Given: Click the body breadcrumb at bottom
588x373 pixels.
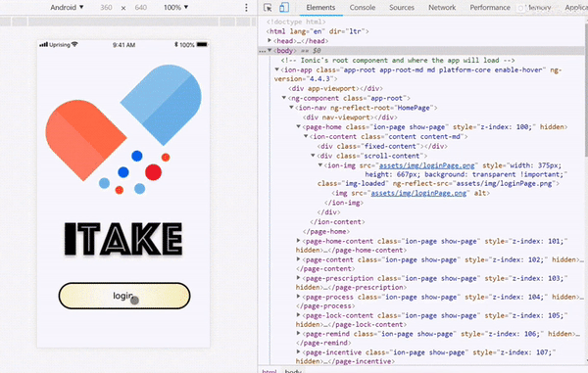Looking at the screenshot, I should pyautogui.click(x=293, y=371).
